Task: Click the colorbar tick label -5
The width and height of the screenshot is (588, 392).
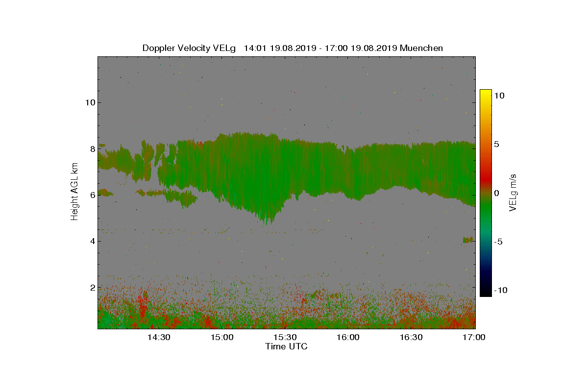Action: [498, 242]
